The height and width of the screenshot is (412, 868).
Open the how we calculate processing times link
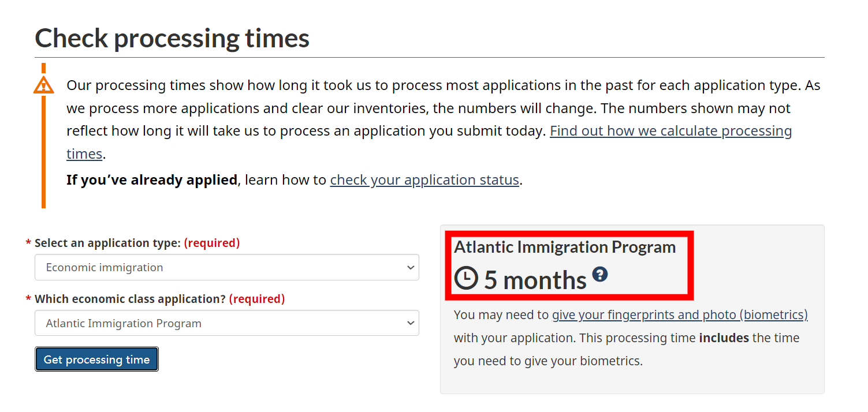point(670,132)
